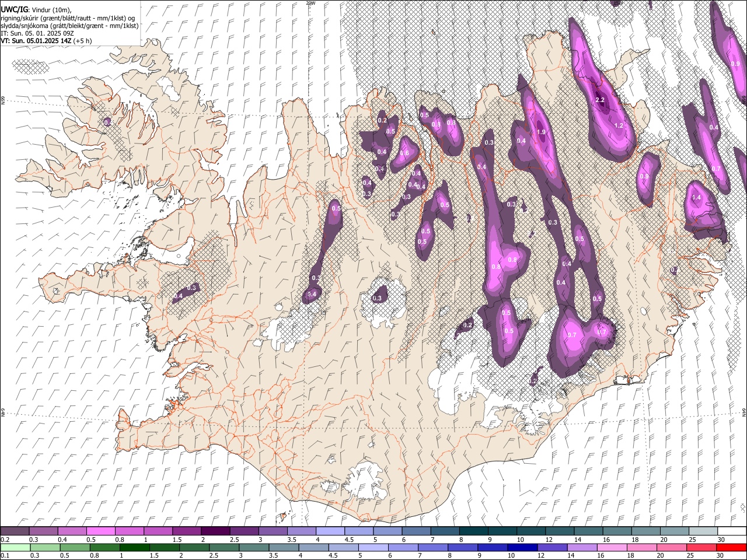The width and height of the screenshot is (747, 560).
Task: Click the 'IT: Sun. 05. 01. 2025 09Z' line
Action: pyautogui.click(x=37, y=33)
